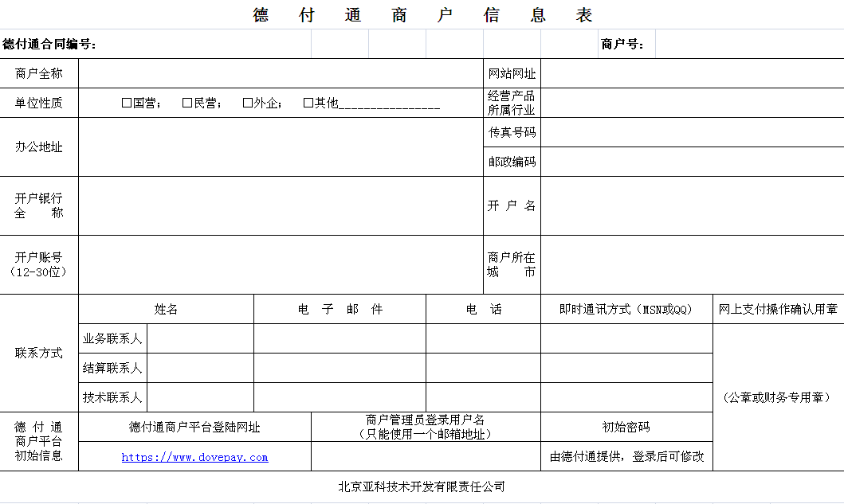The image size is (844, 504).
Task: Click the 开户名 value field
Action: click(692, 205)
